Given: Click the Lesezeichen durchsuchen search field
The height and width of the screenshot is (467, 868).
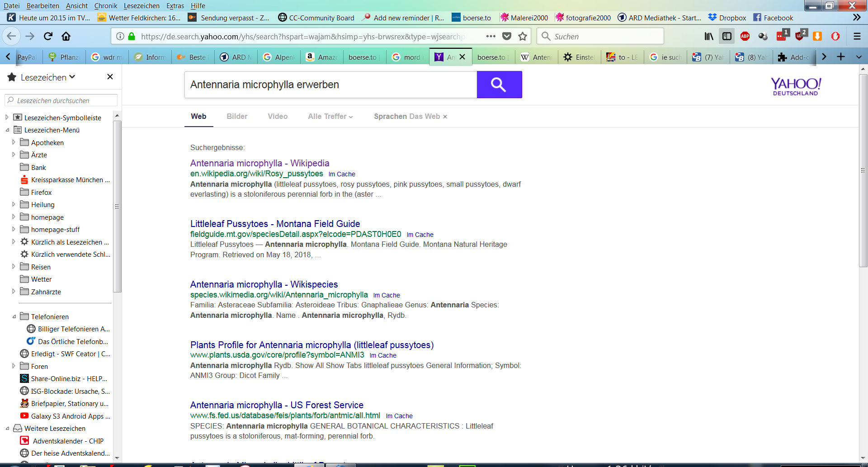Looking at the screenshot, I should 61,100.
